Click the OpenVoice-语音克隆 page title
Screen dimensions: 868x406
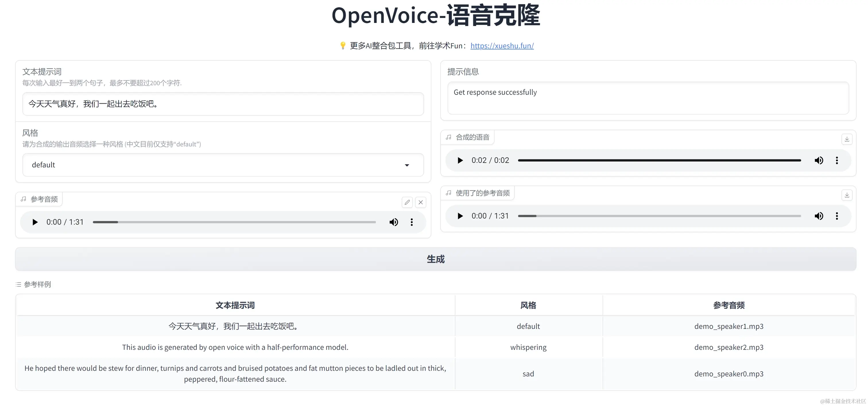[x=435, y=15]
